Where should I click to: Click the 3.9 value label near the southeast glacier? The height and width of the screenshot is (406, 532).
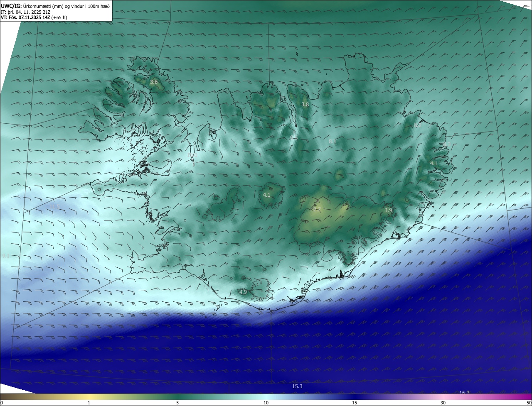click(x=388, y=210)
